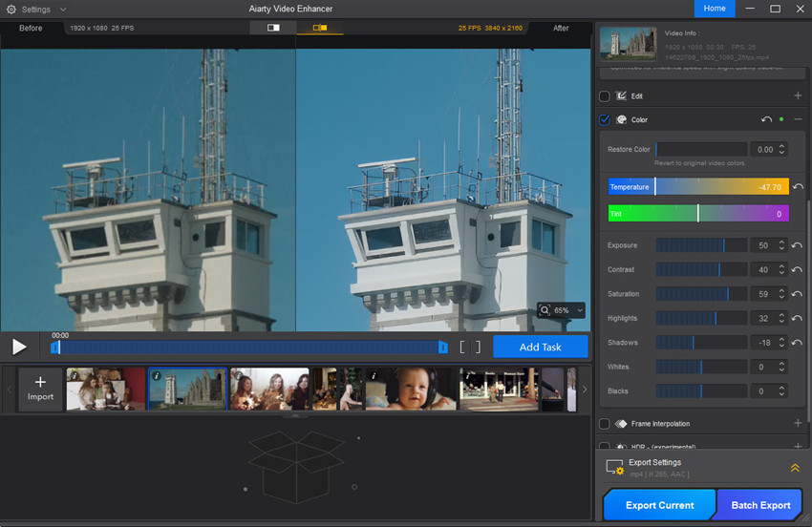Enable the Edit checkbox

[x=604, y=96]
